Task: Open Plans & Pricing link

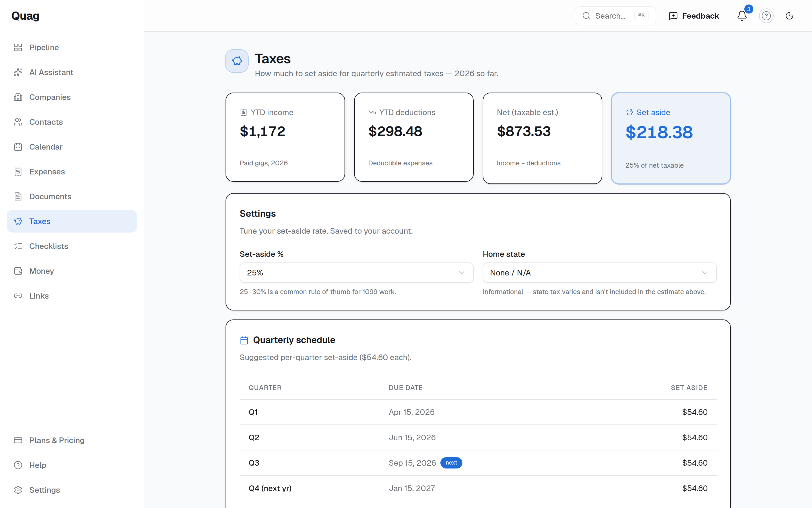Action: [72, 441]
